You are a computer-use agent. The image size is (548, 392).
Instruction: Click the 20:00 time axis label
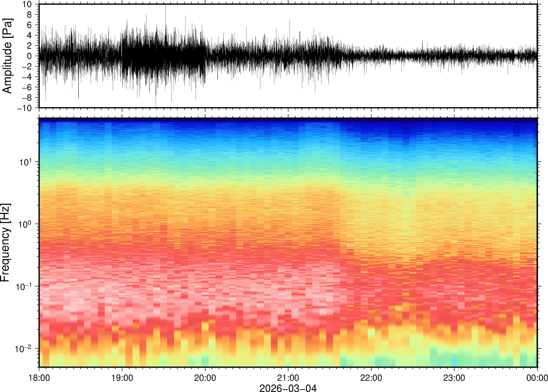[x=205, y=378]
